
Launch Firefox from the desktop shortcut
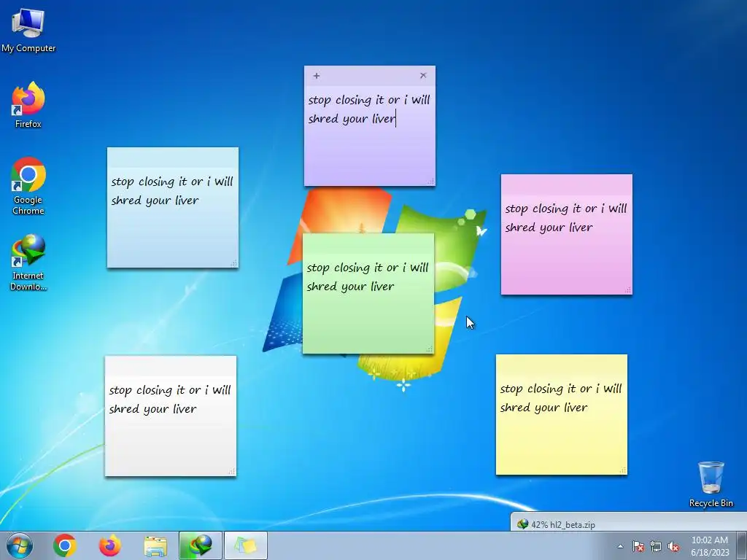point(28,105)
